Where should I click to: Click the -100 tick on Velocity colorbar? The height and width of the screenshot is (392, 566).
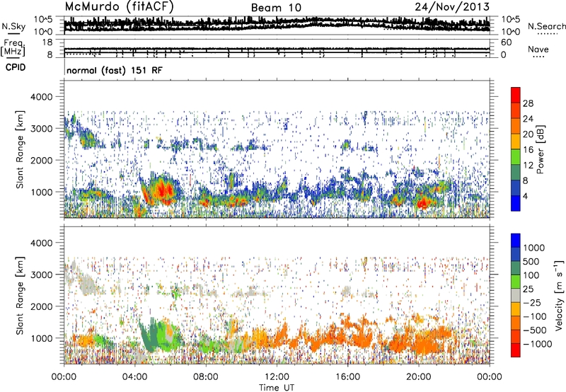click(x=535, y=316)
